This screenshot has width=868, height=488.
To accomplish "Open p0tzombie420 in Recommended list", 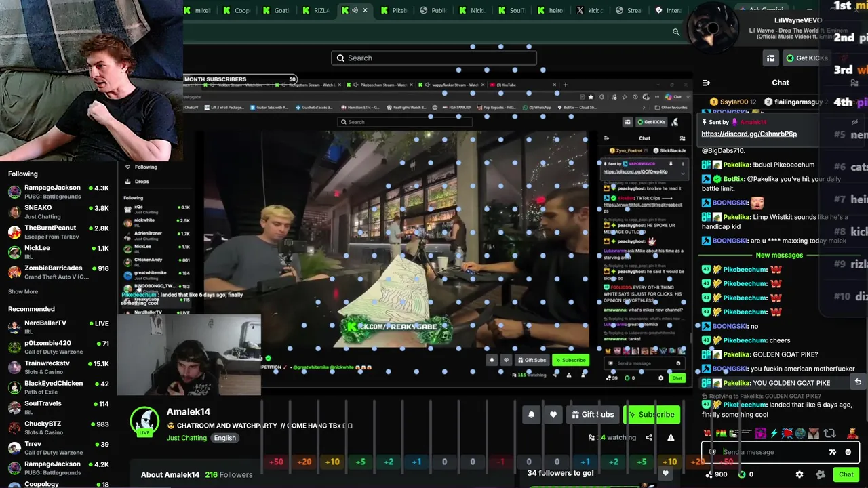I will [x=60, y=347].
